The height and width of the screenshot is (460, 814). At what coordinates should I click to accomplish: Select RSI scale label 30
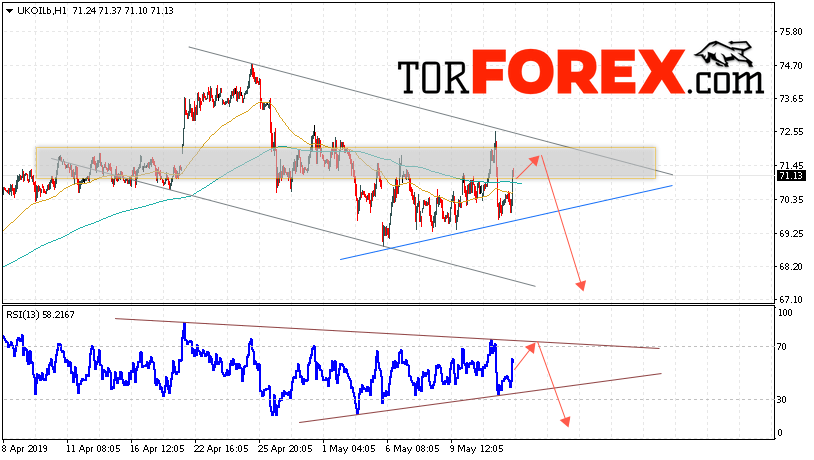click(782, 400)
